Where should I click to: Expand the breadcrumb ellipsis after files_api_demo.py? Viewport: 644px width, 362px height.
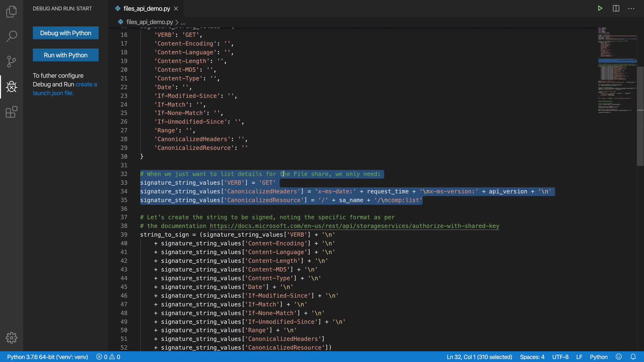(183, 22)
